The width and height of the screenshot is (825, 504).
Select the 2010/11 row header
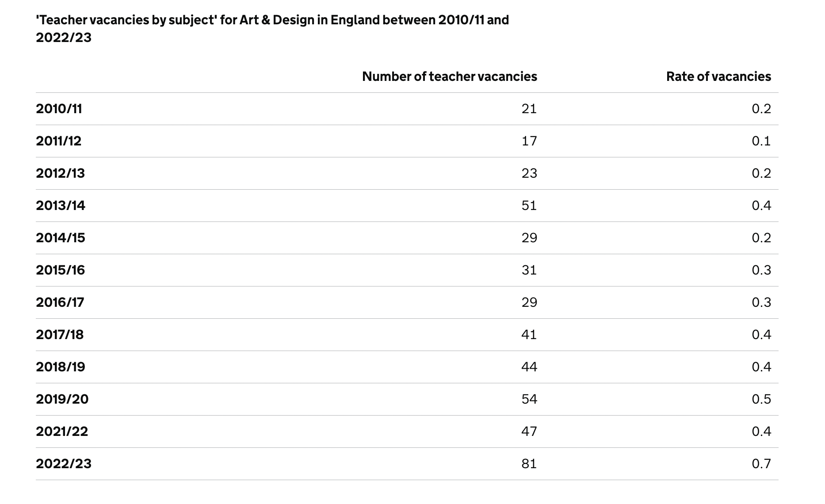[x=59, y=109]
